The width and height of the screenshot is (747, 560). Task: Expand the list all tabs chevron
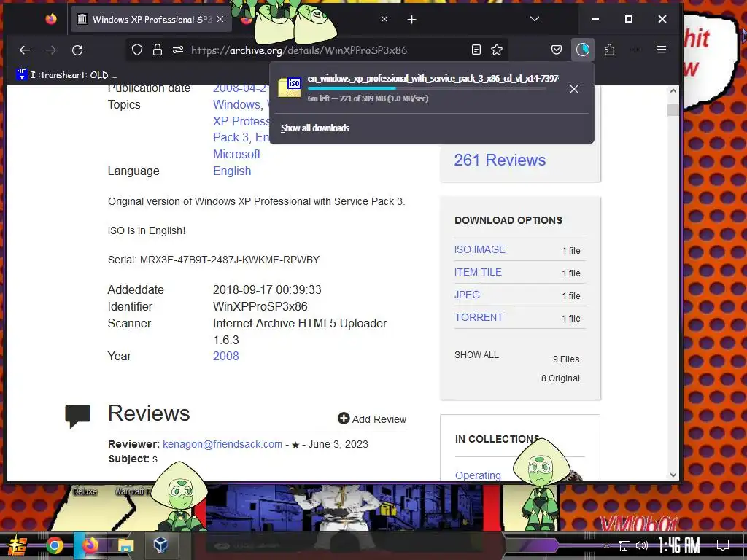[535, 19]
